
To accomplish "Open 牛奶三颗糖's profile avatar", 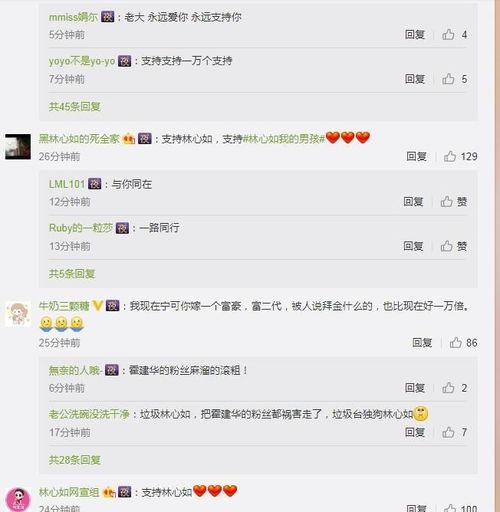I will (18, 314).
